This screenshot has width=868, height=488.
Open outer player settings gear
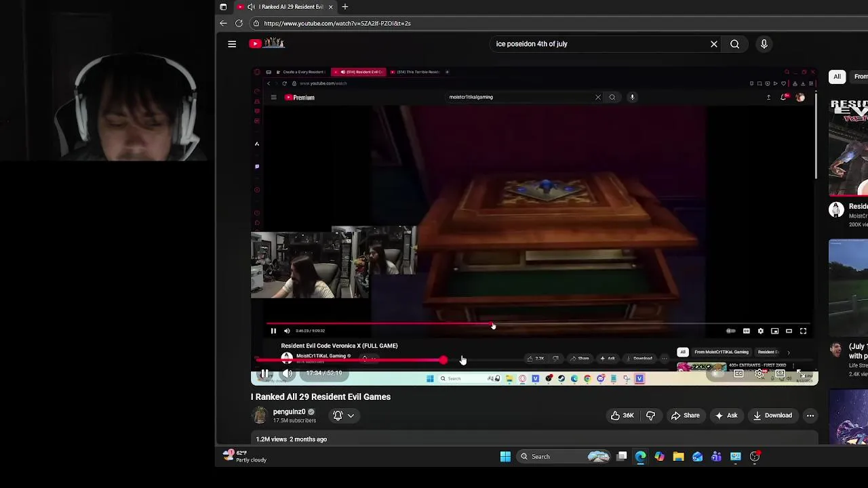[759, 374]
